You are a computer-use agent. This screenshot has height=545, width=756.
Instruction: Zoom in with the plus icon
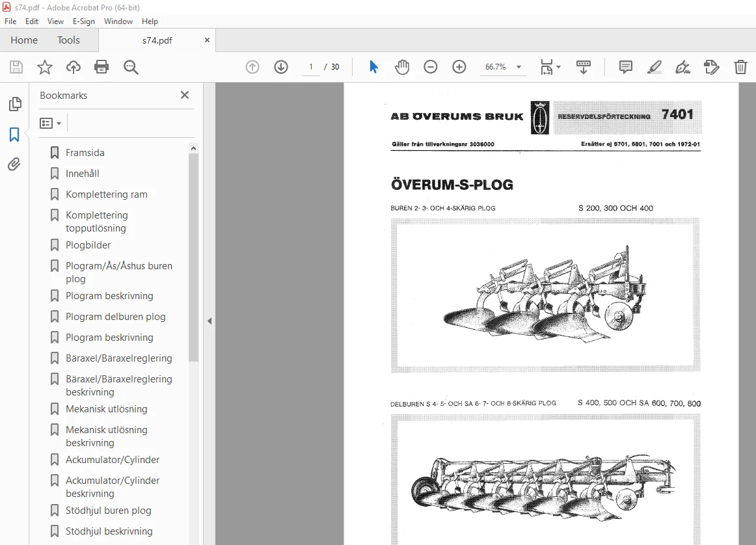(459, 67)
